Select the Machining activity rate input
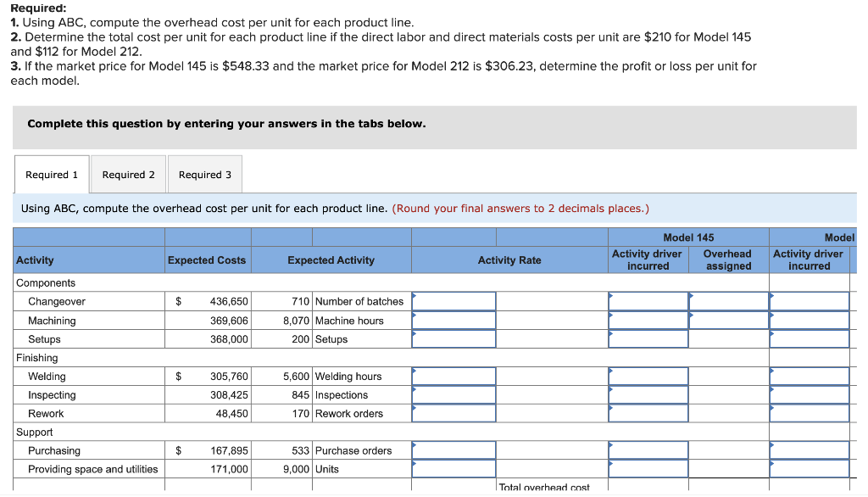The width and height of the screenshot is (868, 497). tap(454, 321)
